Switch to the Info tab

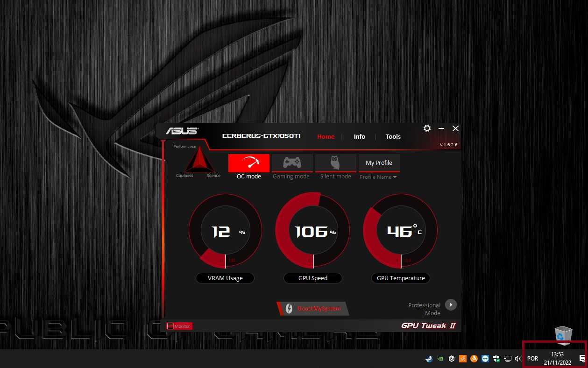click(x=360, y=136)
